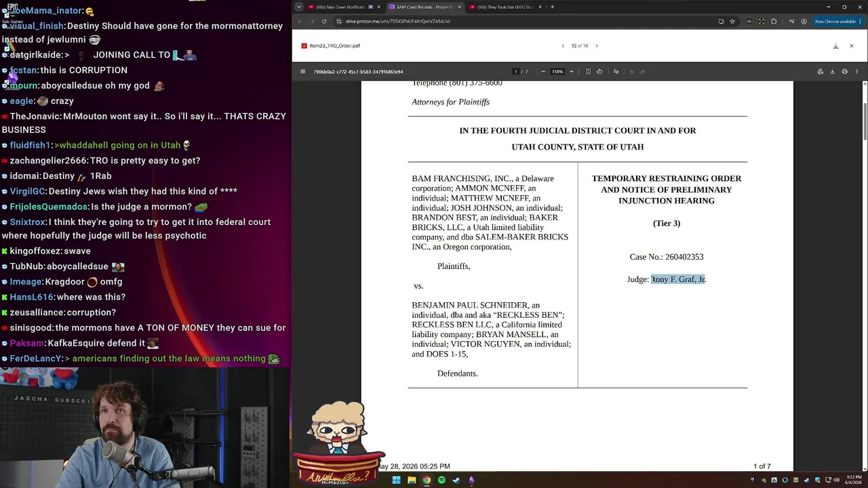Open File Explorer from taskbar

pyautogui.click(x=412, y=480)
